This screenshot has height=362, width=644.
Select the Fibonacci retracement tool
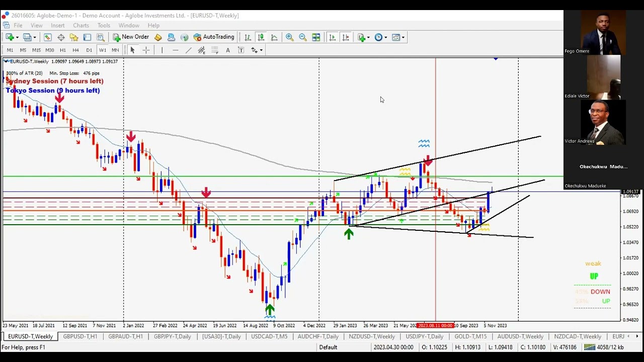tap(215, 50)
